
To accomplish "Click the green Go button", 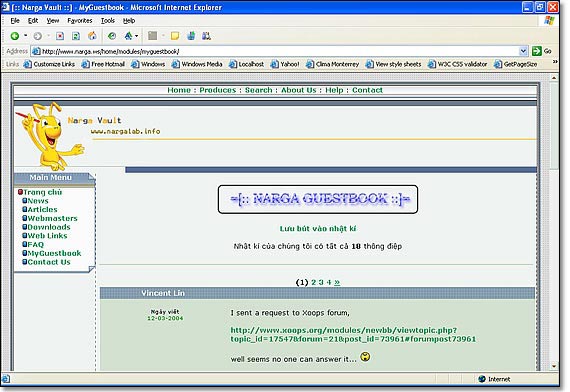I will 542,51.
